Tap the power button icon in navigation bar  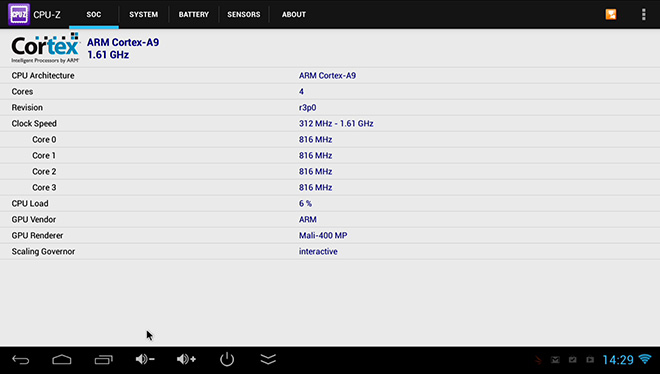click(227, 359)
